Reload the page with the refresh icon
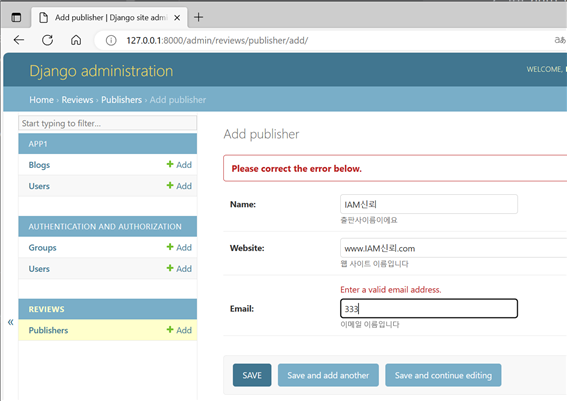This screenshot has width=569, height=403. [x=48, y=40]
